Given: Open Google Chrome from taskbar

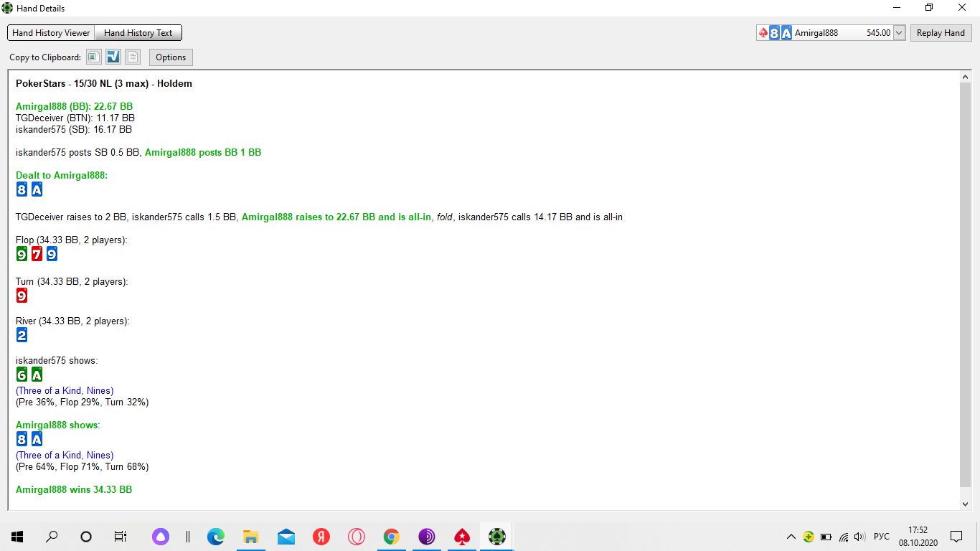Looking at the screenshot, I should [x=391, y=536].
